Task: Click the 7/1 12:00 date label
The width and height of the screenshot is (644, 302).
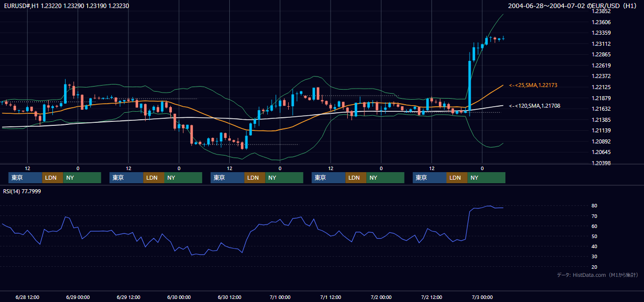Action: (x=331, y=297)
